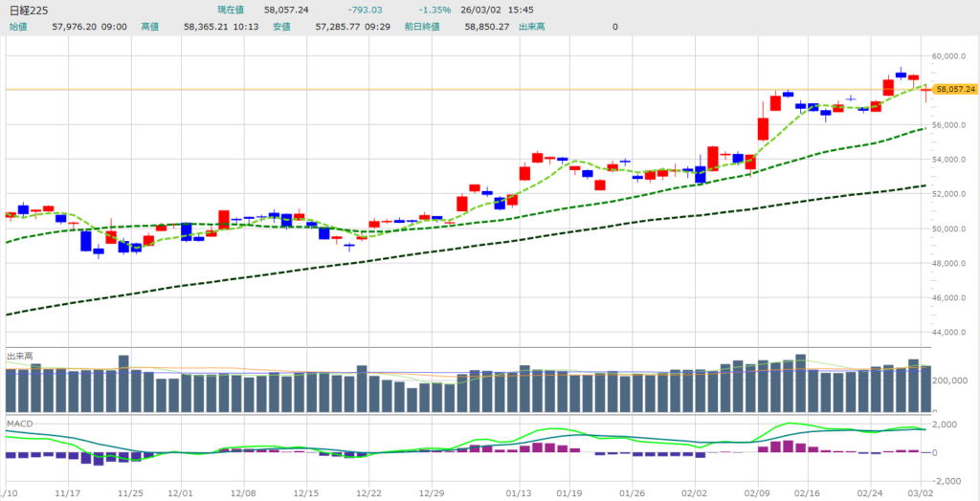Click the 58,057.24 current price tag
Screen dimensions: 980x501
(955, 89)
